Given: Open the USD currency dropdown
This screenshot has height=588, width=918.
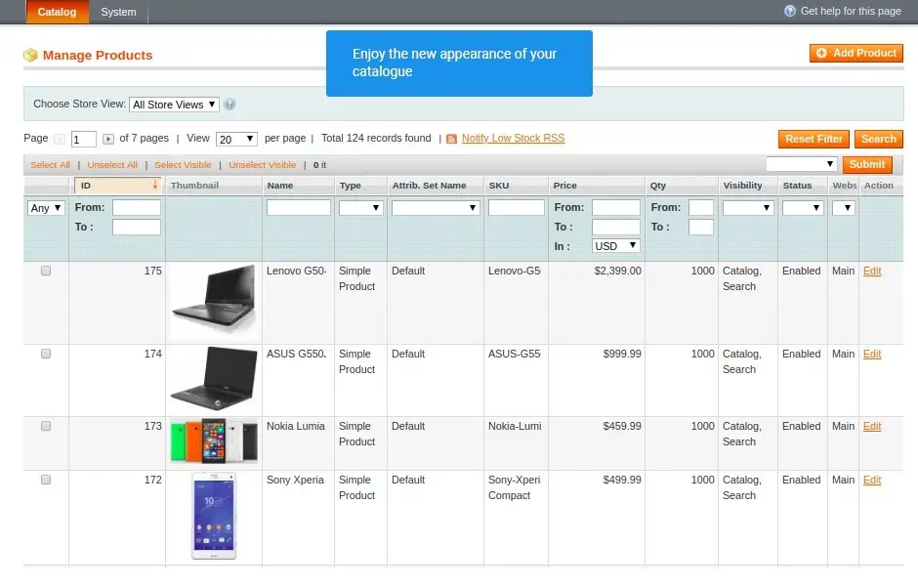Looking at the screenshot, I should [615, 246].
